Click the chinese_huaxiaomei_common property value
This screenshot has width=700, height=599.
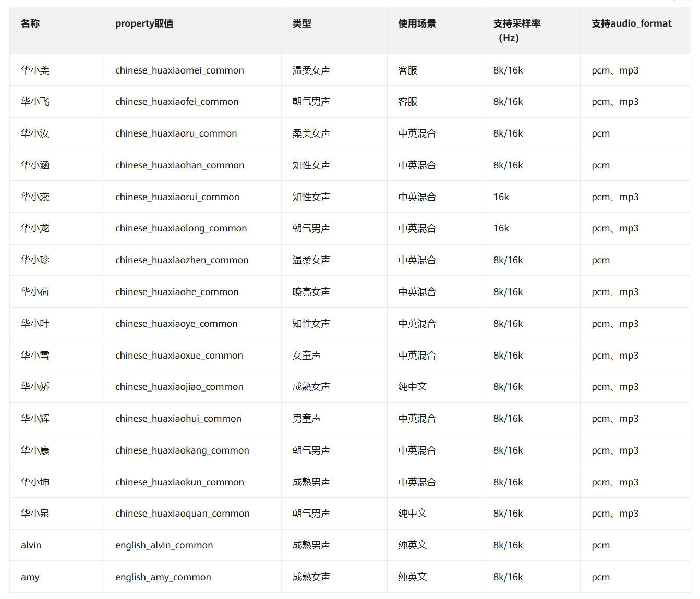coord(179,70)
